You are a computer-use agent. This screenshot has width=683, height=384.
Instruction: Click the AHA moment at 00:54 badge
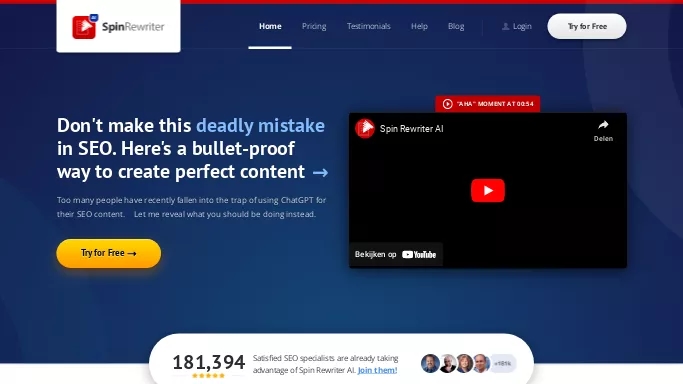(x=487, y=104)
